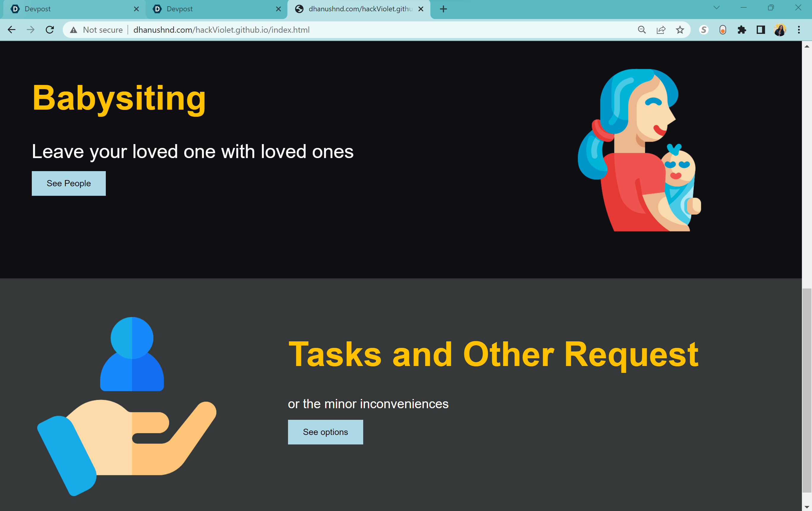Open Chrome three-dot menu

799,30
